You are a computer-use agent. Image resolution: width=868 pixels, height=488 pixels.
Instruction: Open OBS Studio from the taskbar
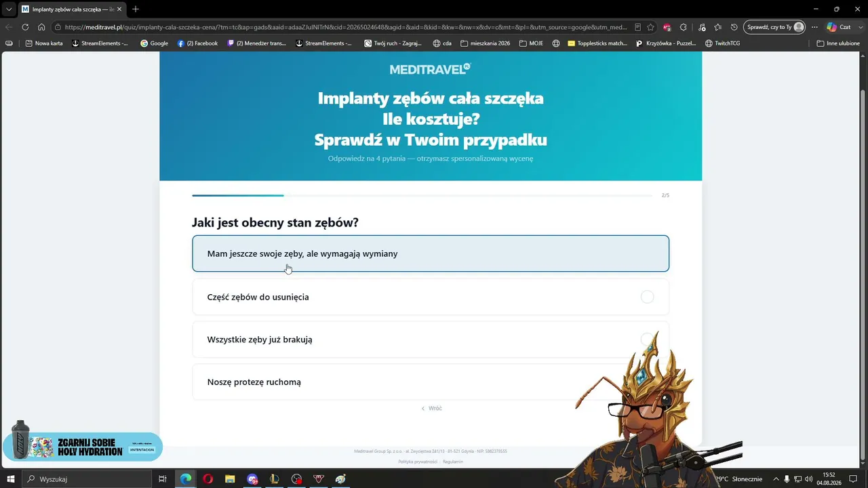coord(296,479)
